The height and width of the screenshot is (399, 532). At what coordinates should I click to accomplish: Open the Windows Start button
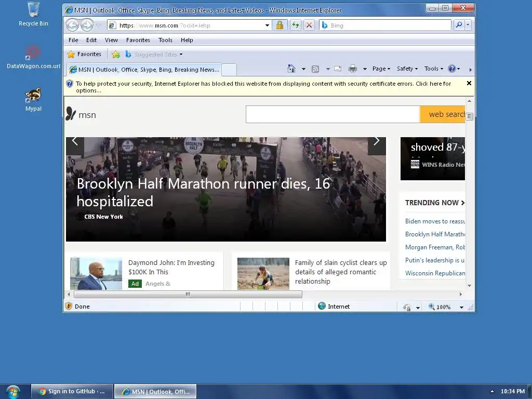(x=13, y=392)
